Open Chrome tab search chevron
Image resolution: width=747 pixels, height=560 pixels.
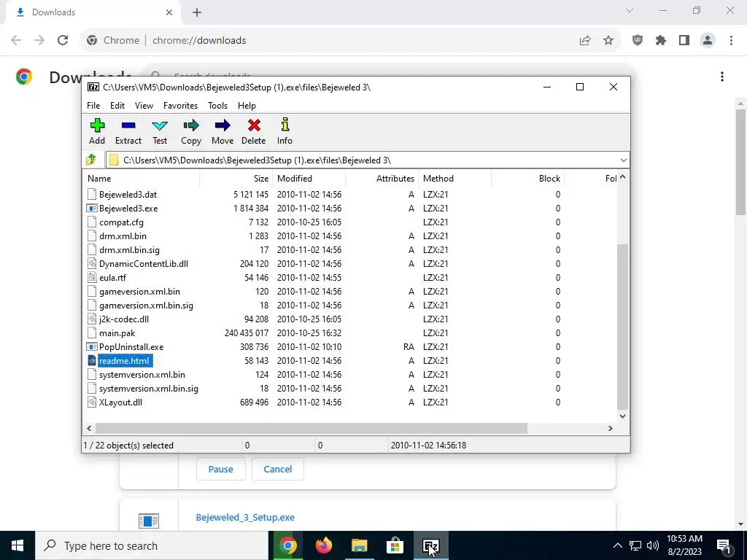click(630, 10)
